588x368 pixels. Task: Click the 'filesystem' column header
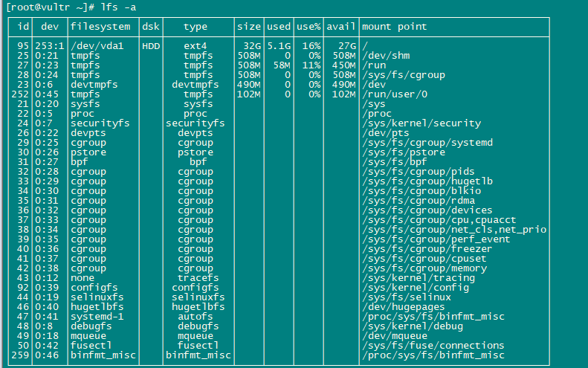click(x=100, y=27)
